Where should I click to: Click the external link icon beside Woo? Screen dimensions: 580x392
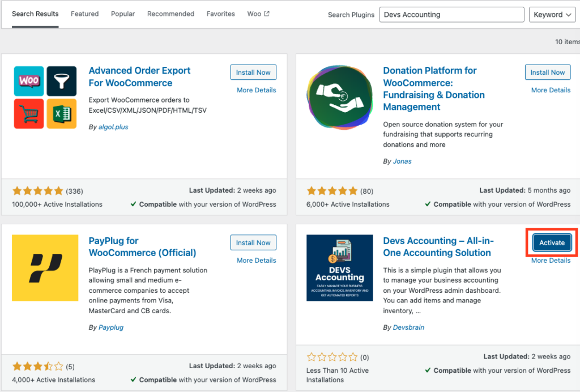click(x=267, y=14)
